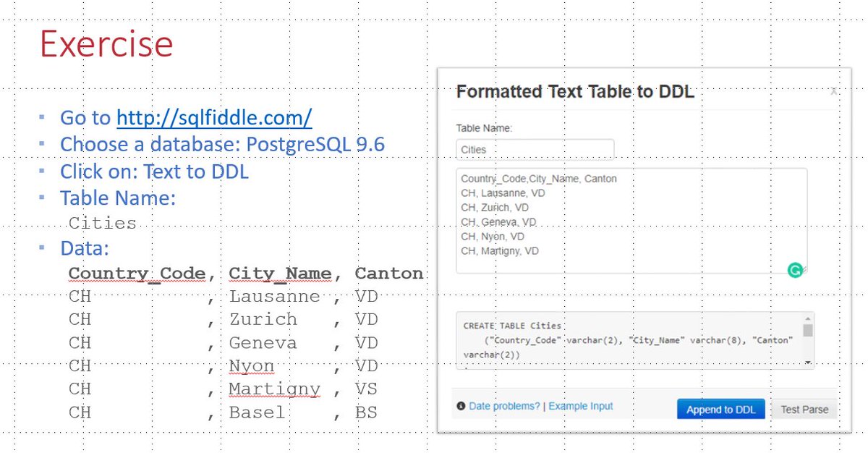Click 'Click on: Text to DDL' bullet
This screenshot has width=868, height=453.
tap(154, 172)
